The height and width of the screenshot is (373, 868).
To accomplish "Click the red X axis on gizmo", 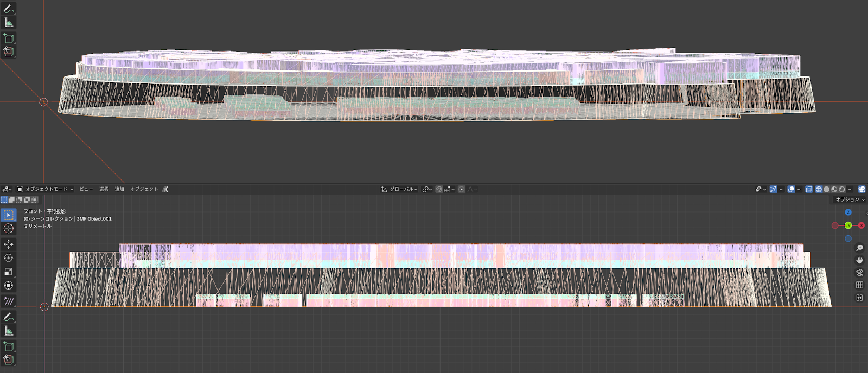I will tap(861, 226).
